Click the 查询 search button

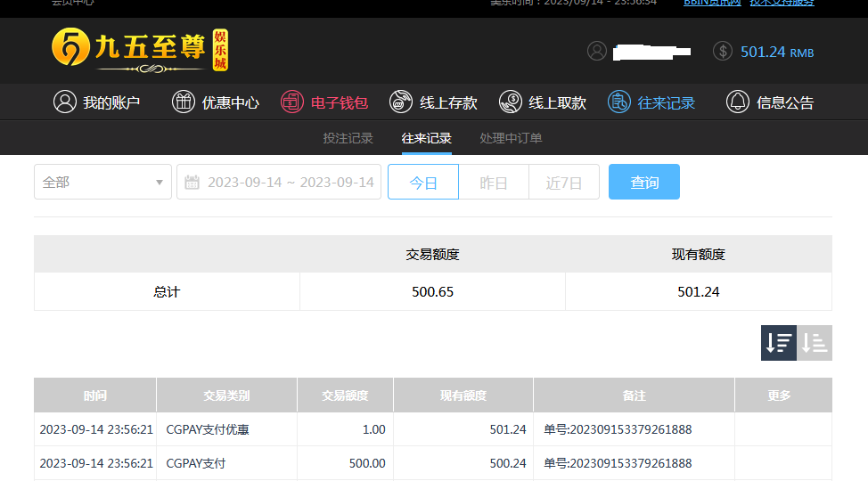(x=644, y=182)
